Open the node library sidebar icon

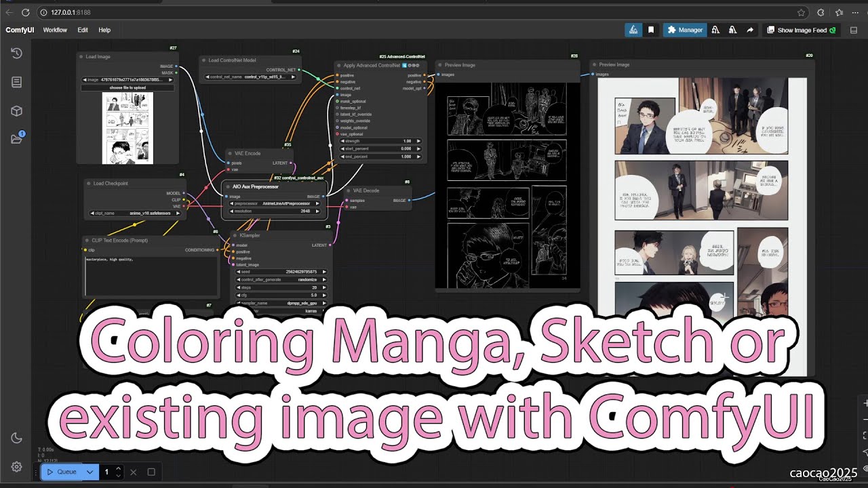(17, 82)
